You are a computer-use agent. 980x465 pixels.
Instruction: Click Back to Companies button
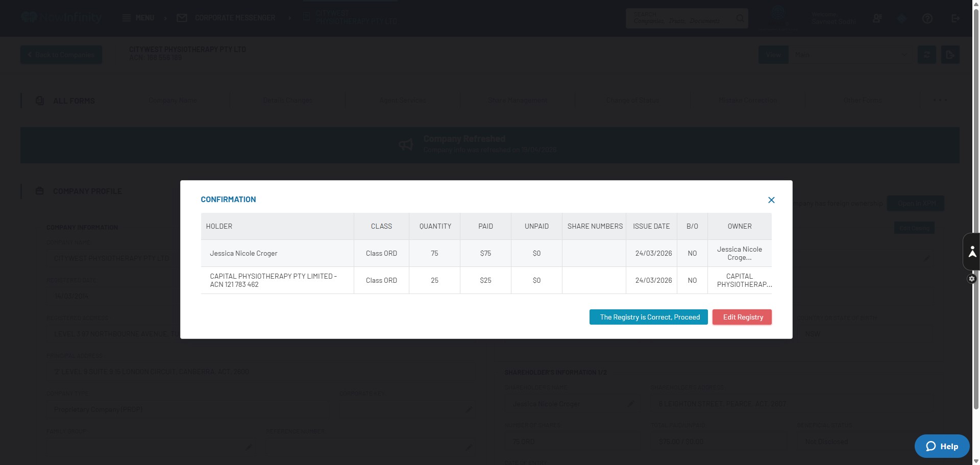pyautogui.click(x=61, y=55)
